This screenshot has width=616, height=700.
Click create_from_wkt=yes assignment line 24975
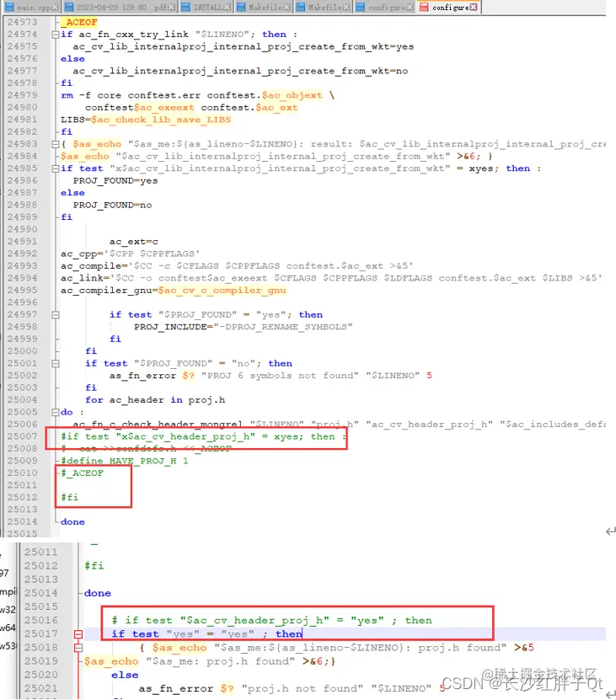click(x=243, y=47)
